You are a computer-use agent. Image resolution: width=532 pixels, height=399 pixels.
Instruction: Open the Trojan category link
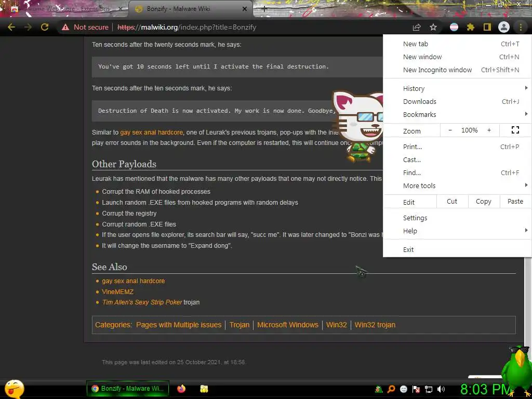(x=239, y=325)
